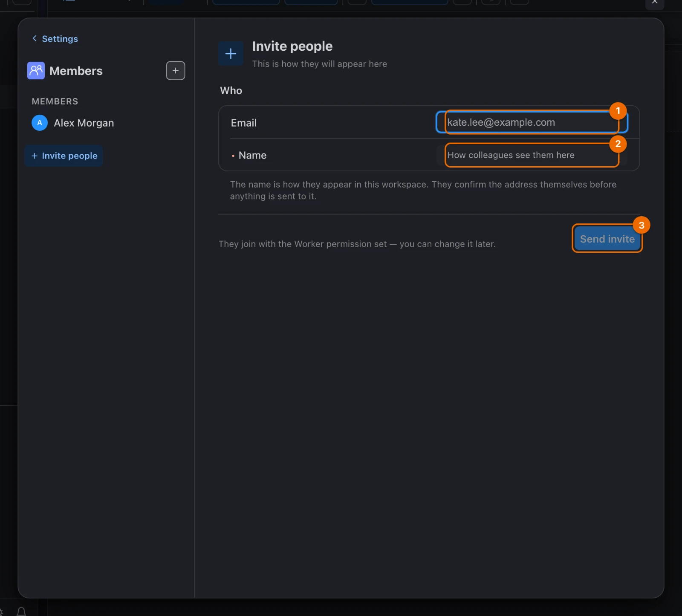Screen dimensions: 682x616
Task: Click the 'This is how they will appear here' subtitle
Action: 320,64
